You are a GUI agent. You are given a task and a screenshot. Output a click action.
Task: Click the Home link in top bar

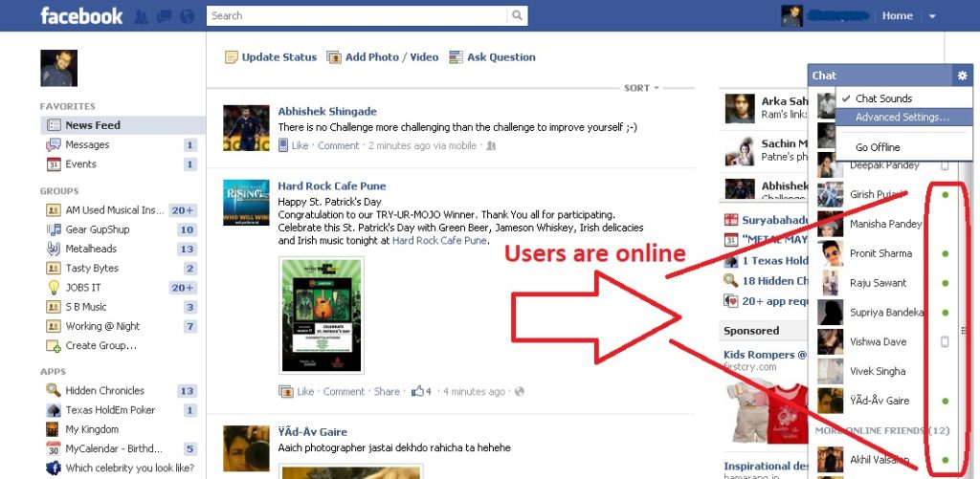(x=898, y=16)
